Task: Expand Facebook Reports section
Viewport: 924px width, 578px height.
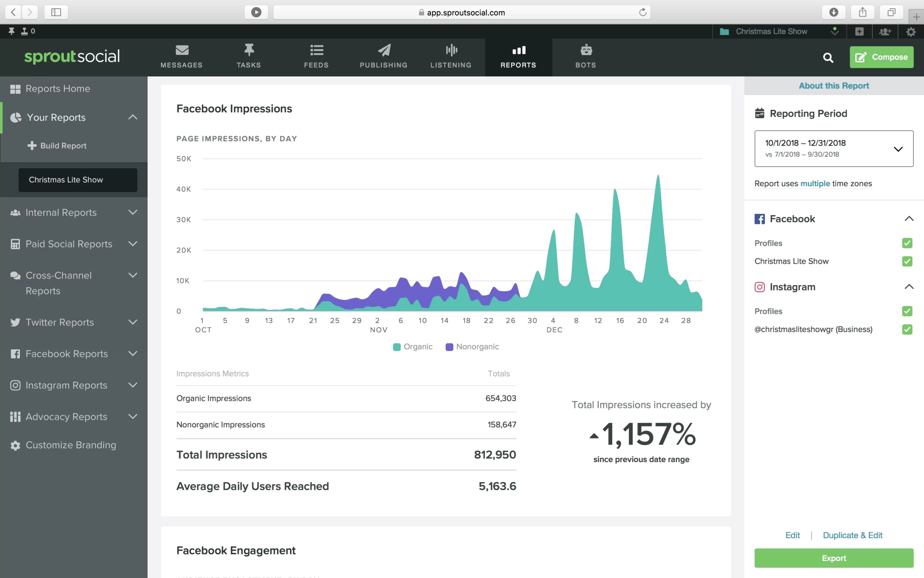Action: 132,354
